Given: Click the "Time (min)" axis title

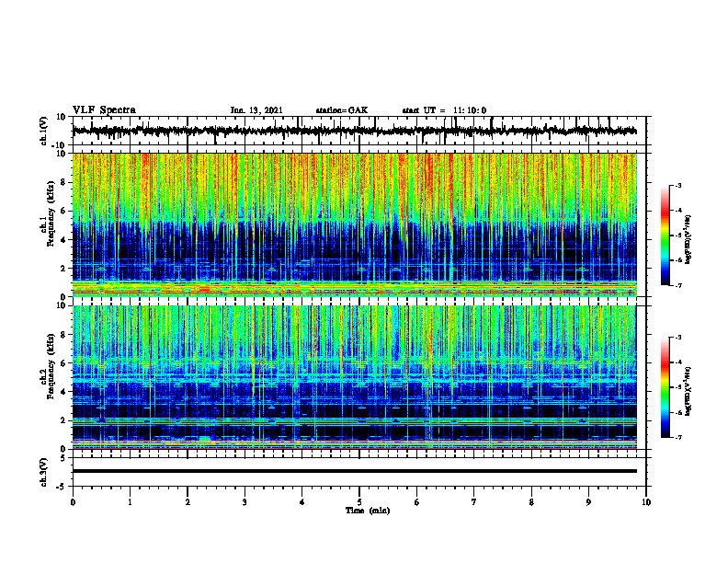Looking at the screenshot, I should 368,511.
